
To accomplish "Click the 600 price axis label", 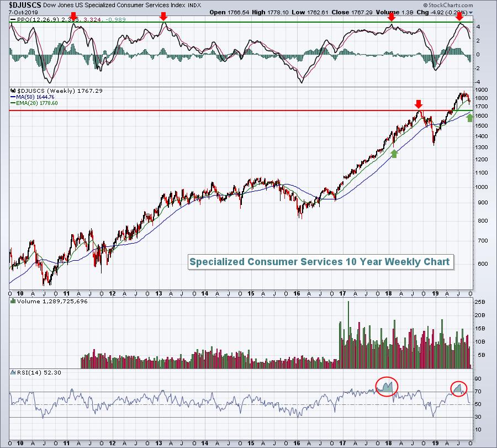I will [x=483, y=264].
